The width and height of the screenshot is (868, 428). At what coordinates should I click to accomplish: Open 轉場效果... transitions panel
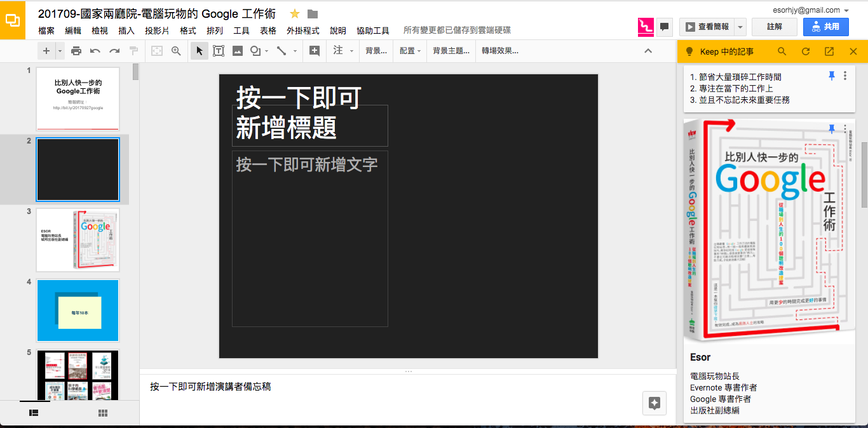tap(500, 51)
